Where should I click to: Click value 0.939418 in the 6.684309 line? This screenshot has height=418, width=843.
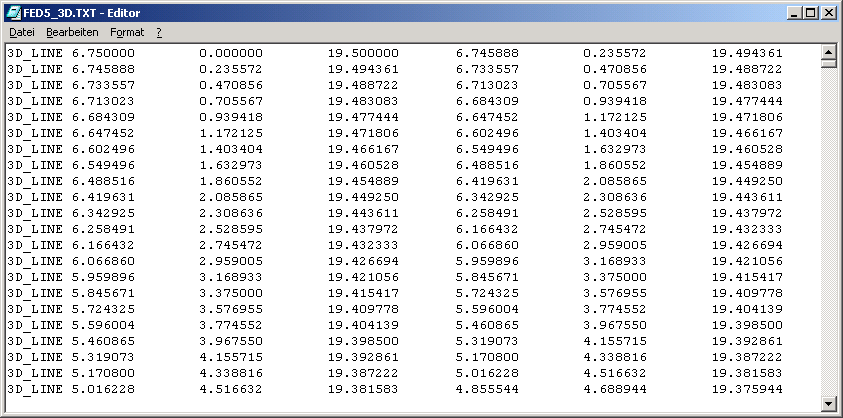click(231, 117)
